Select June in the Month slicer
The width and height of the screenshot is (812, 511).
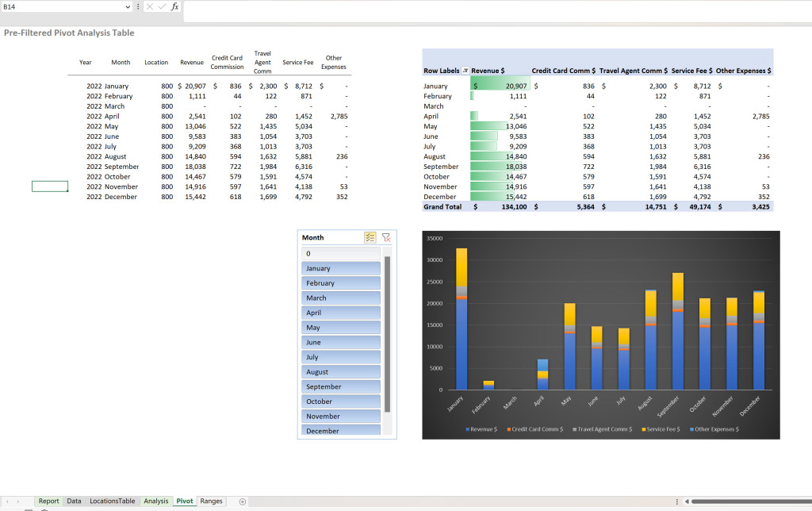(341, 342)
